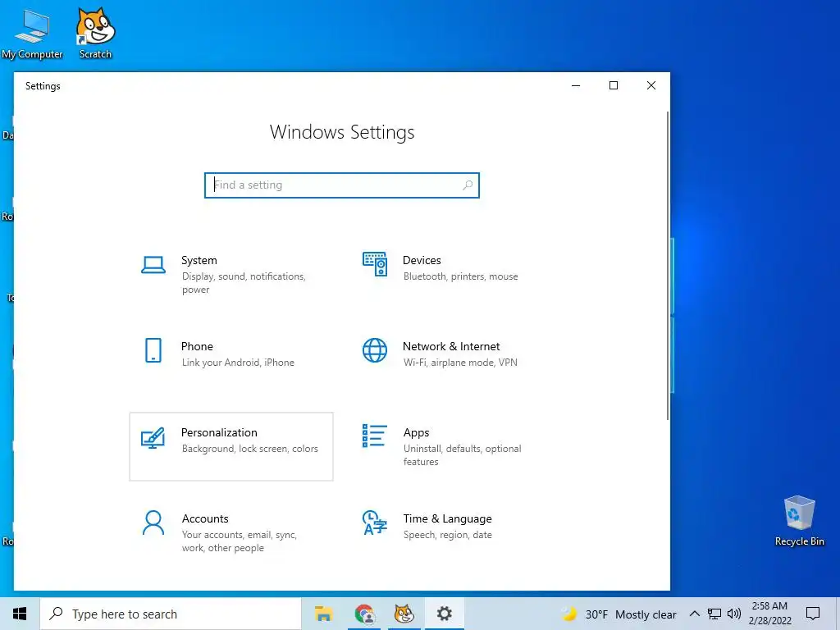Click 'Background, lock screen, colors' description
840x630 pixels.
tap(249, 449)
